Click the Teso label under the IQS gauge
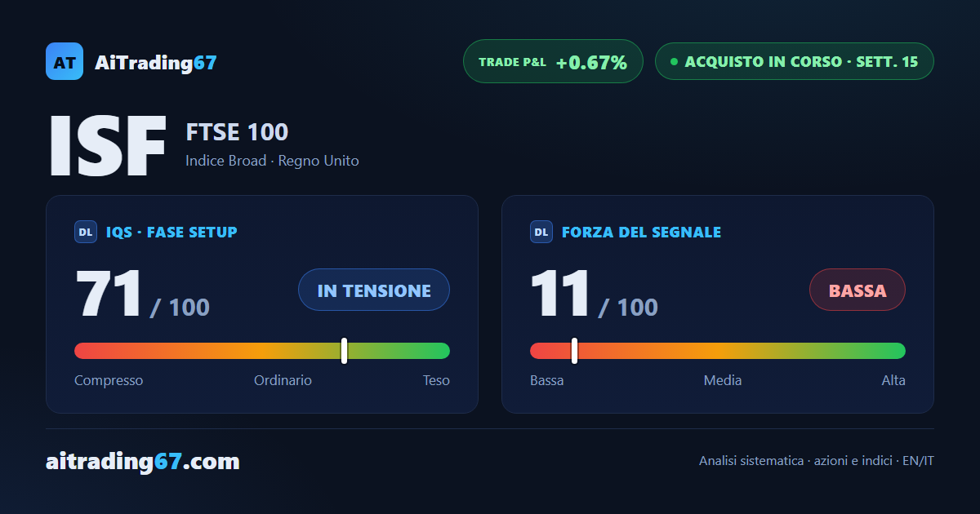The image size is (980, 514). pos(436,380)
